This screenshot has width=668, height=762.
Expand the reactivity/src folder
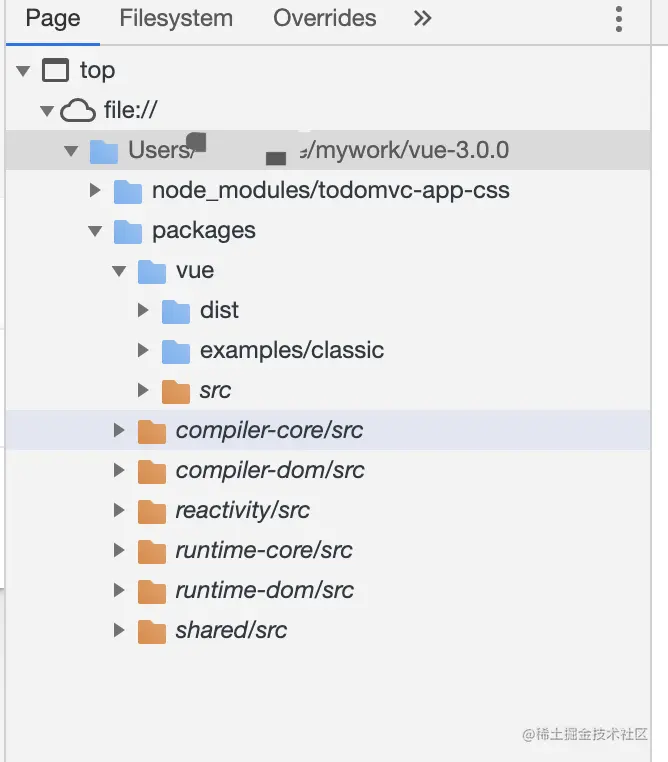click(x=119, y=510)
